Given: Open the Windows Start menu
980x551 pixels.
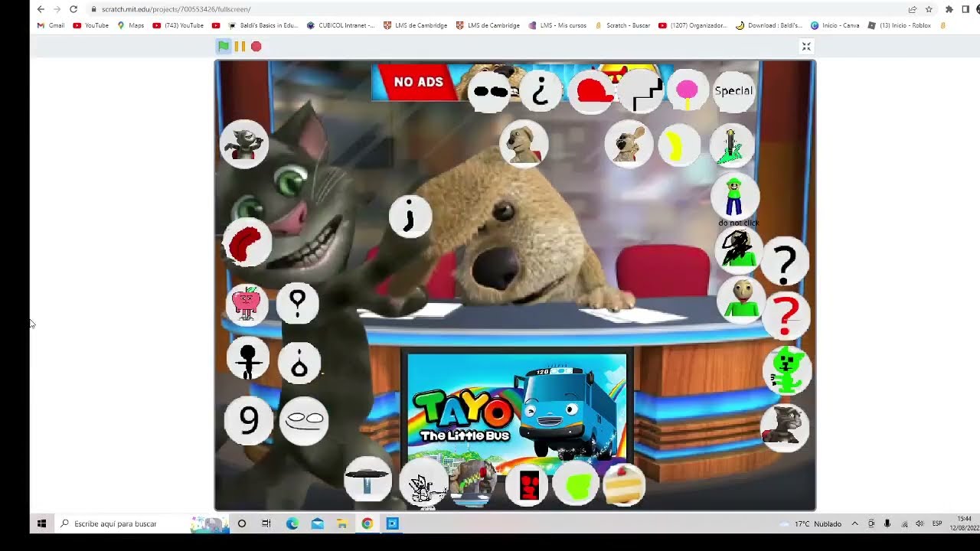Looking at the screenshot, I should coord(42,523).
